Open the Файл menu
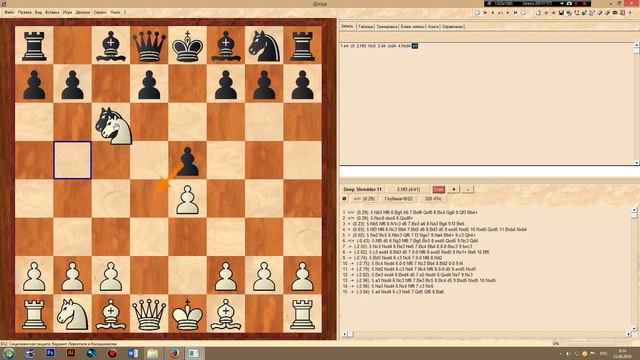Screen dimensions: 640x360 (9, 12)
